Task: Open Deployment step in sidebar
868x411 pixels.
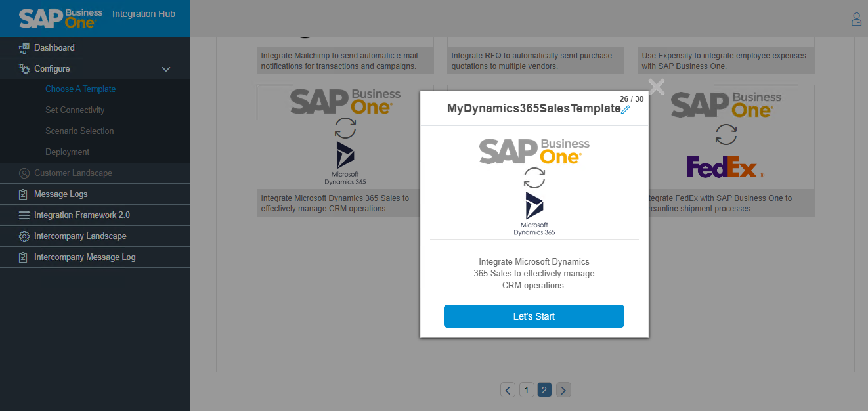Action: pyautogui.click(x=67, y=152)
